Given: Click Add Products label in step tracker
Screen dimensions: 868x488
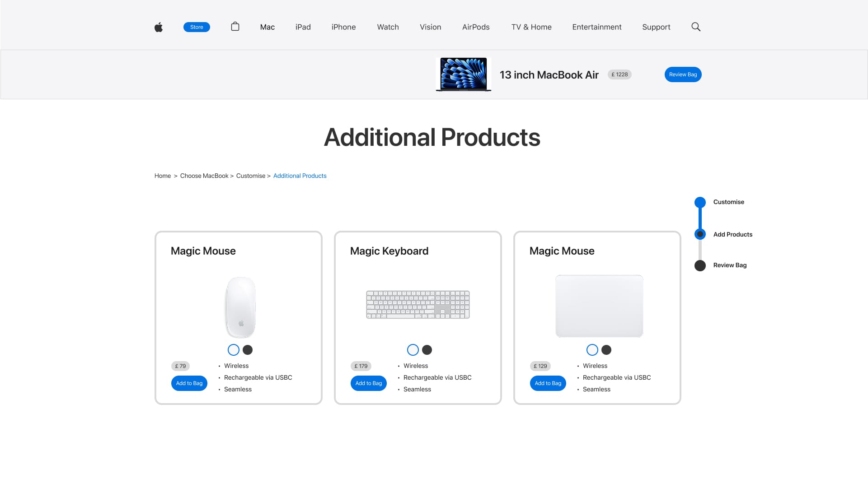Looking at the screenshot, I should [733, 234].
